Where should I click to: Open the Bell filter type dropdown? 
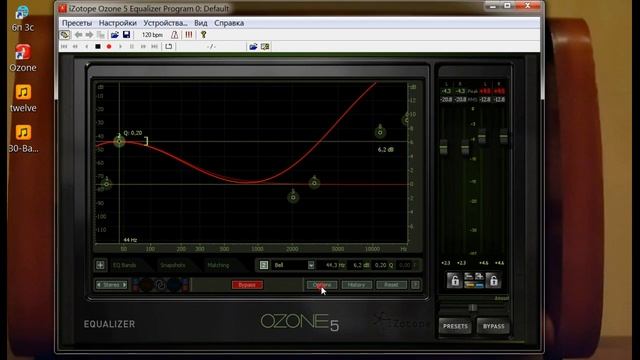311,265
